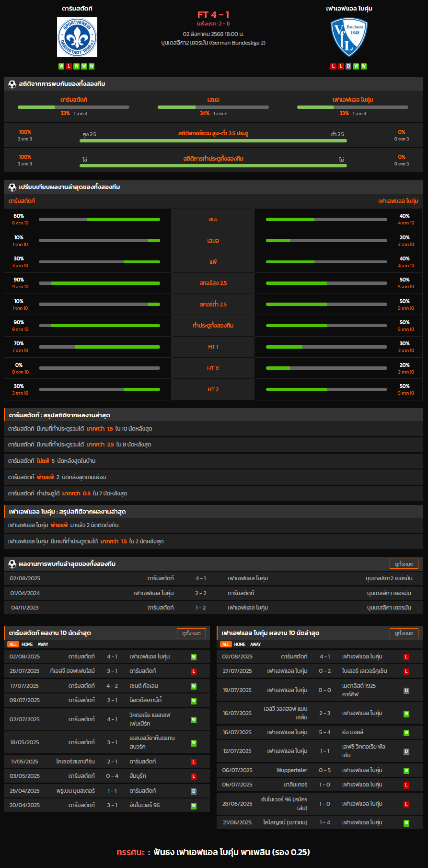The width and height of the screenshot is (428, 868).
Task: Select ALL tab in Darmstadt results
Action: coord(13,645)
